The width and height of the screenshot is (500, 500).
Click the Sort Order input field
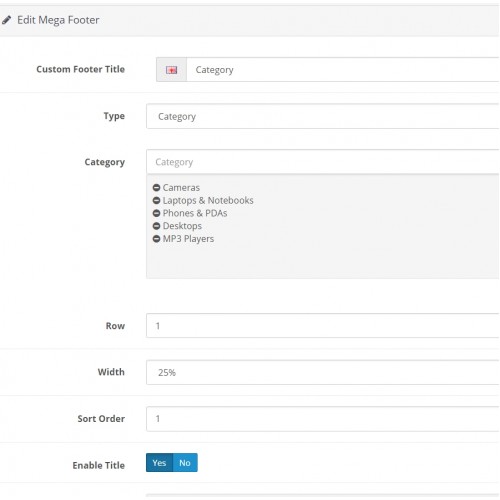tap(323, 419)
